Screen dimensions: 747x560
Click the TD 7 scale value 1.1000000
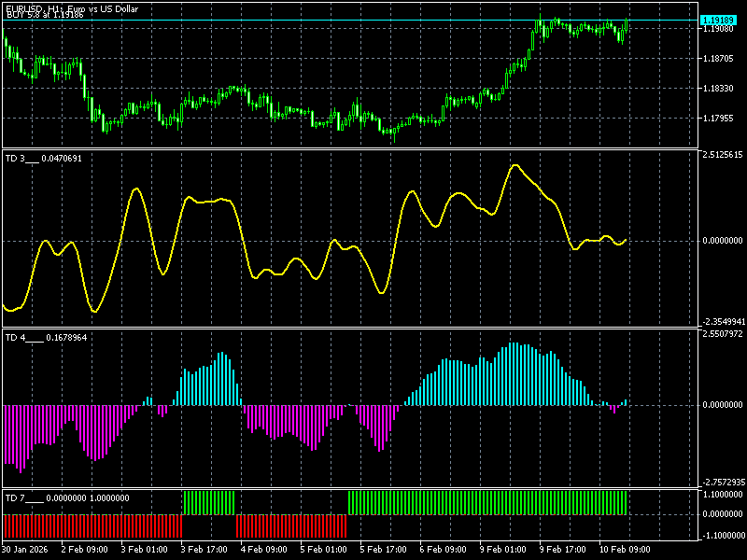pos(723,495)
